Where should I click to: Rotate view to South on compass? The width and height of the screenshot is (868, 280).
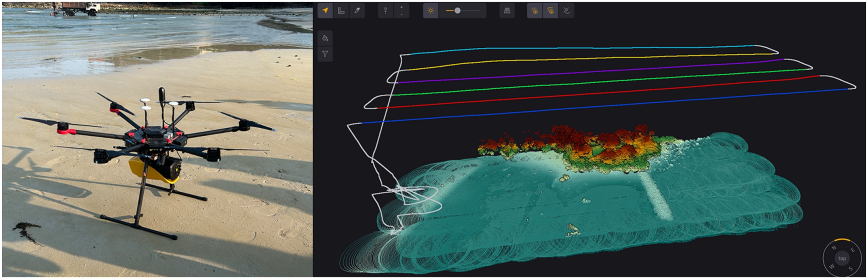(x=851, y=269)
